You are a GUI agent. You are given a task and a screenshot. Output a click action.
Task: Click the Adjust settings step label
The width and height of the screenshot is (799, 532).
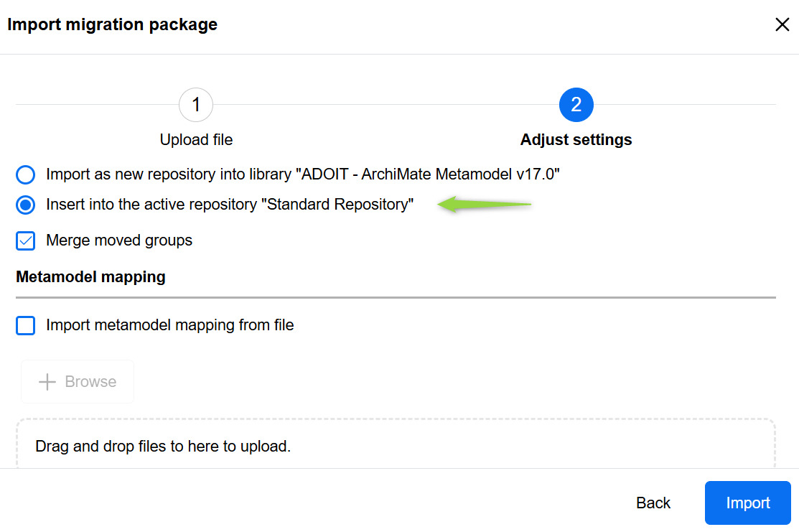click(576, 140)
